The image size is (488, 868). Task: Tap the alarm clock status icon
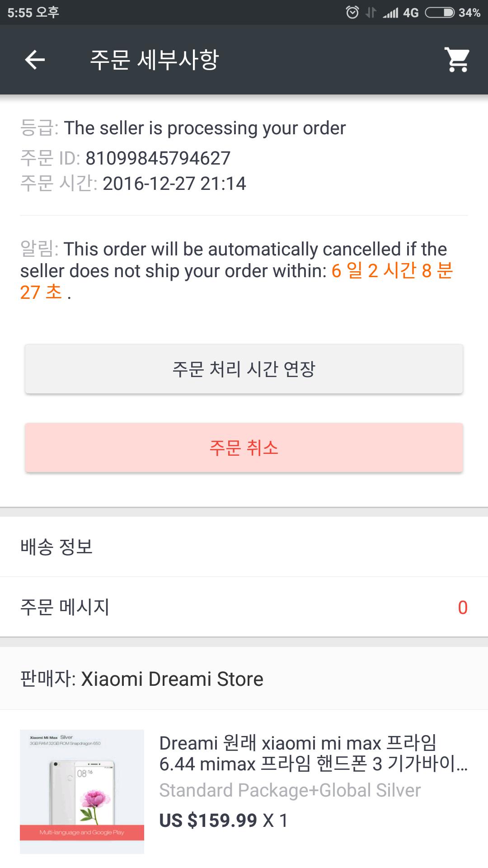pos(352,12)
